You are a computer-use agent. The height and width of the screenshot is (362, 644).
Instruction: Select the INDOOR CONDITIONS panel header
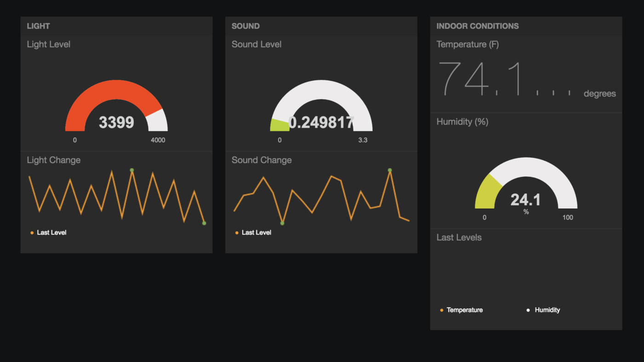[477, 26]
